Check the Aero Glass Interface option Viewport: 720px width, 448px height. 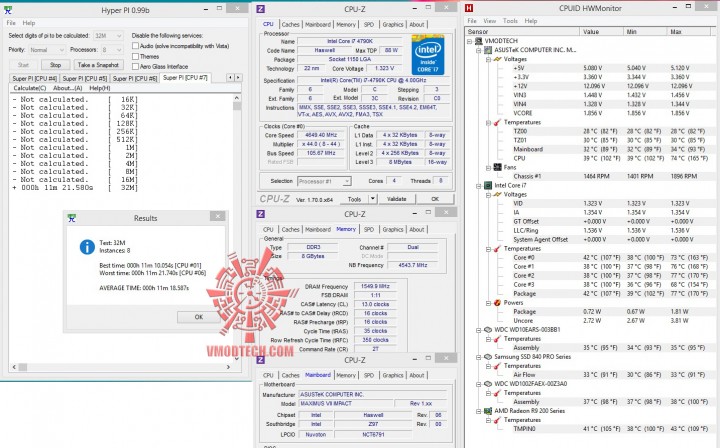[135, 67]
